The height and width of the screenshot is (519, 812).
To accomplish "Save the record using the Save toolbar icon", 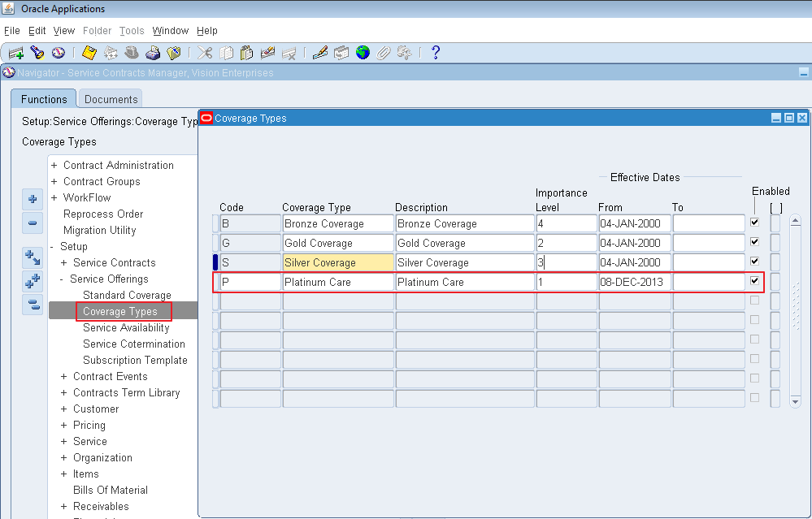I will point(89,53).
